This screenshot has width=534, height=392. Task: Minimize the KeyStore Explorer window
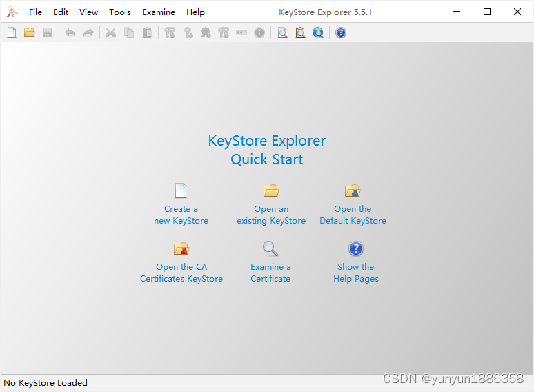click(x=457, y=12)
